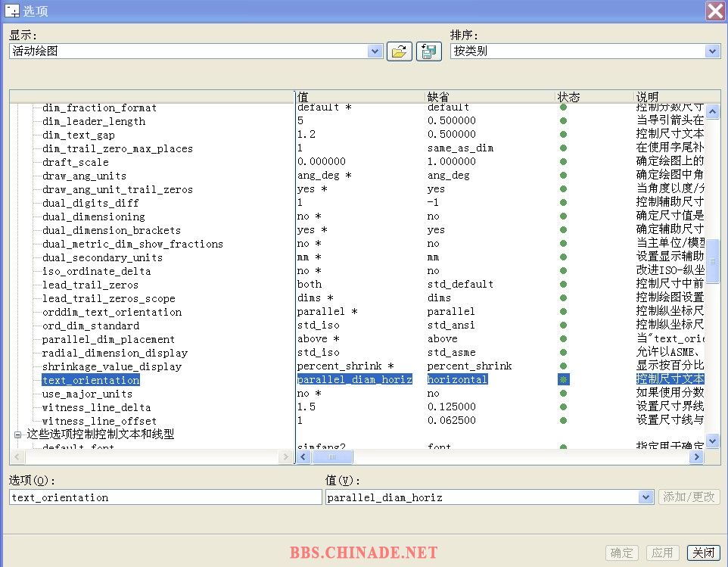Select dim_leader_length option row
The width and height of the screenshot is (728, 567).
pos(94,122)
